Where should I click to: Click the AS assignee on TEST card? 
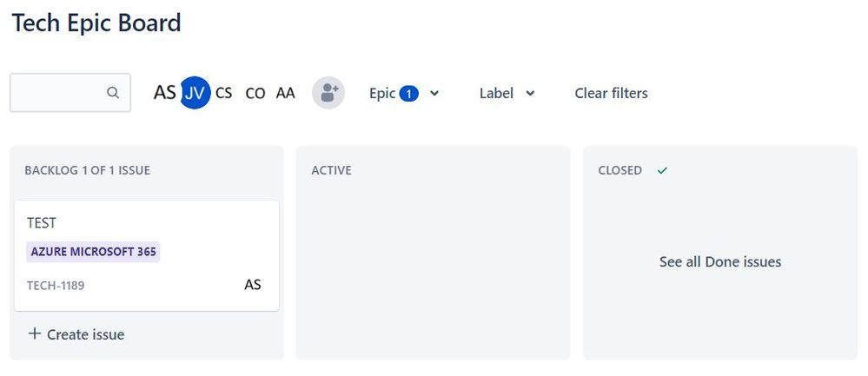click(253, 285)
